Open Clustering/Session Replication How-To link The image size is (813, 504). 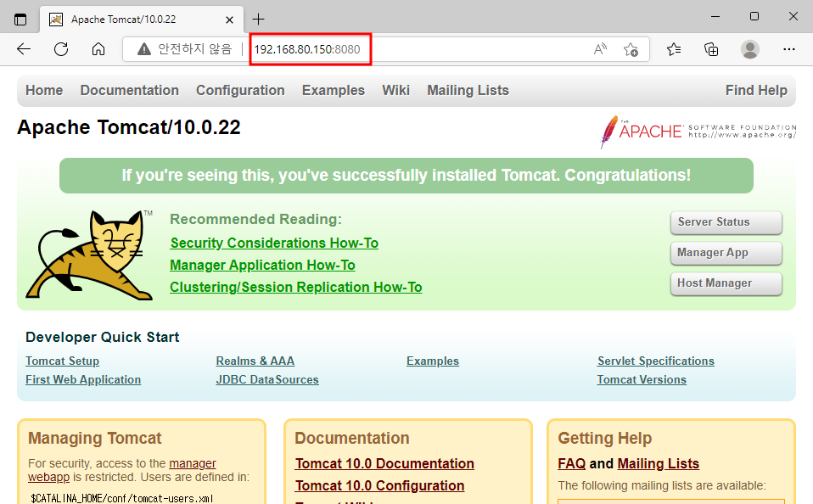click(x=295, y=288)
